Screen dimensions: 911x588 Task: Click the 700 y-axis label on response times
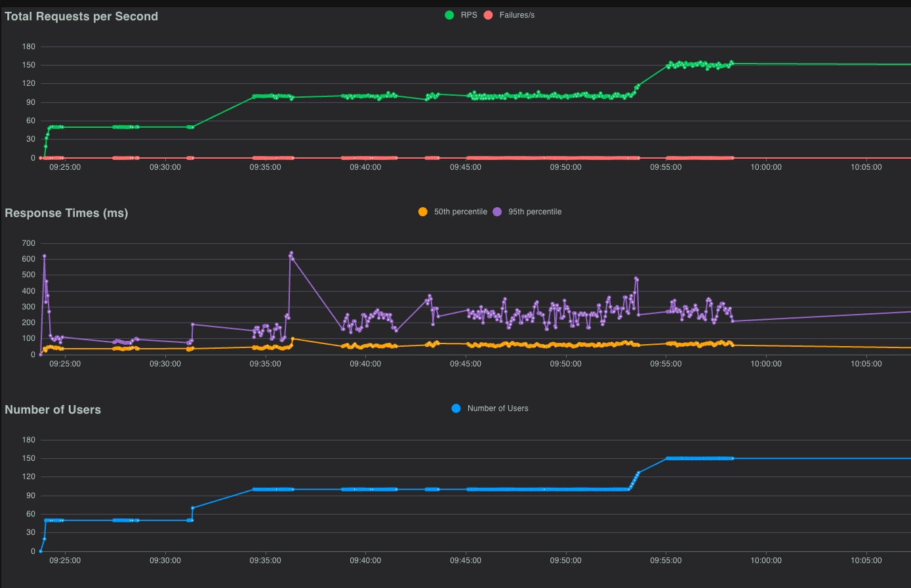click(x=28, y=243)
